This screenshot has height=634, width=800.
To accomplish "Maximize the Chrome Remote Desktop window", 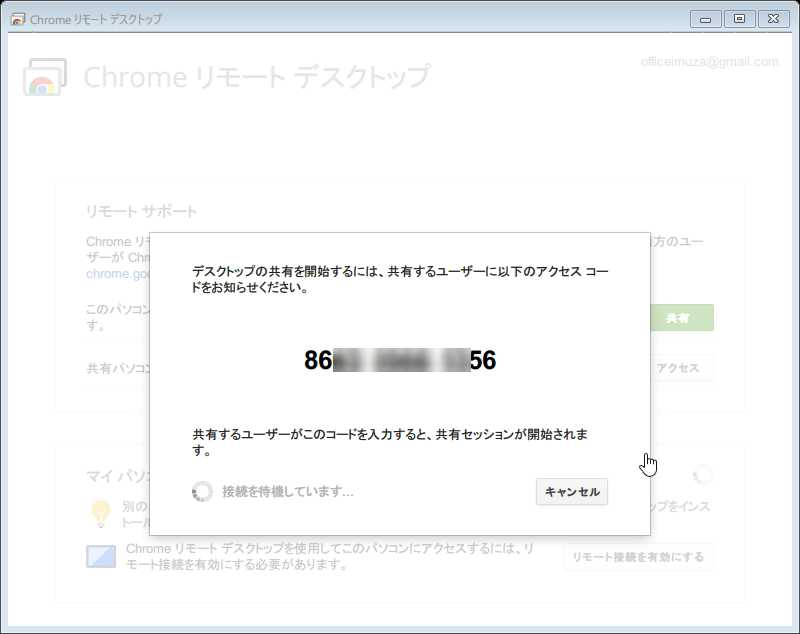I will [x=739, y=19].
